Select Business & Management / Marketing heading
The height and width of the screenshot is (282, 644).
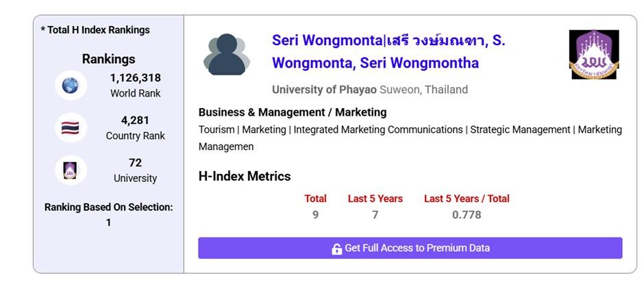pyautogui.click(x=293, y=112)
